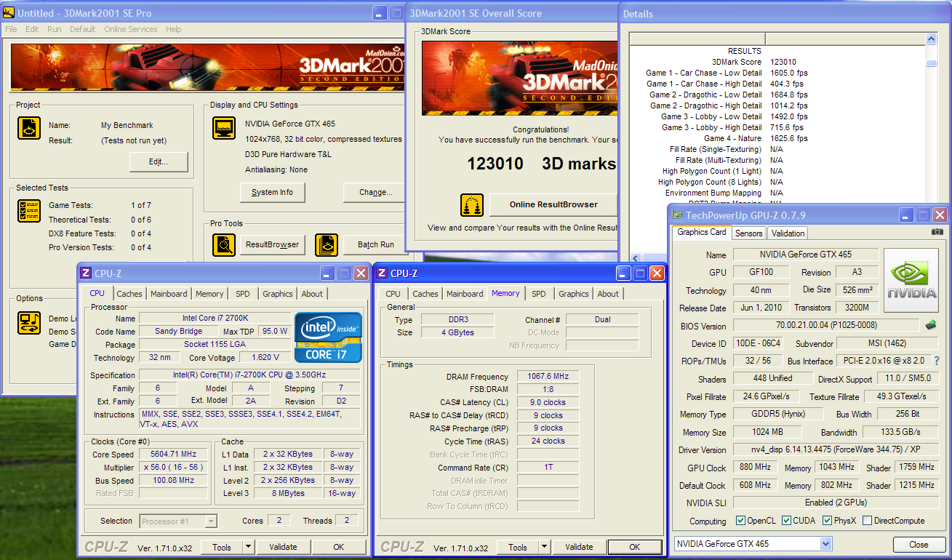Open the SPD tab in the CPU-Z window showing the Memory tab
The width and height of the screenshot is (952, 560).
(x=538, y=294)
